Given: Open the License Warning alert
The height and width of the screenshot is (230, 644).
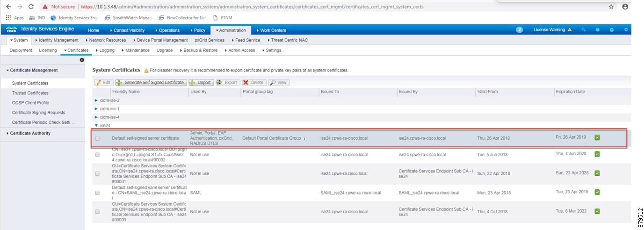Looking at the screenshot, I should pos(552,30).
